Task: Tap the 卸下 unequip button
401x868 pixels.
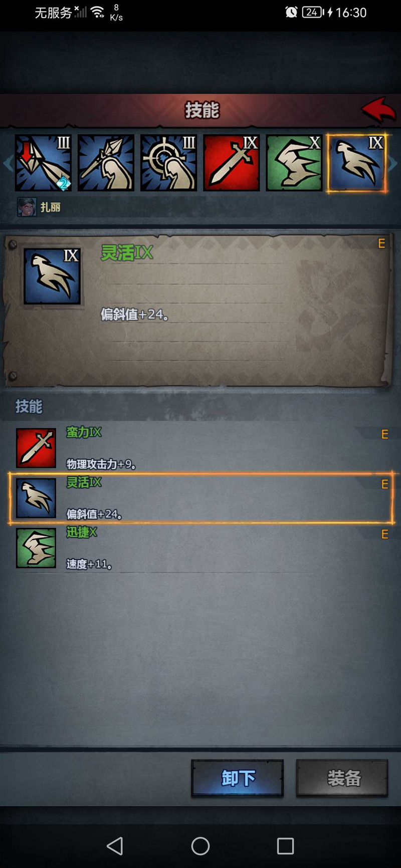Action: (x=238, y=778)
